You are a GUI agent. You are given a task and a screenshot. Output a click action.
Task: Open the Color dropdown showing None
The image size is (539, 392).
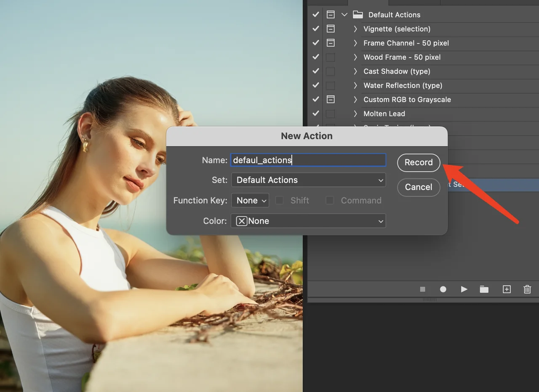308,221
